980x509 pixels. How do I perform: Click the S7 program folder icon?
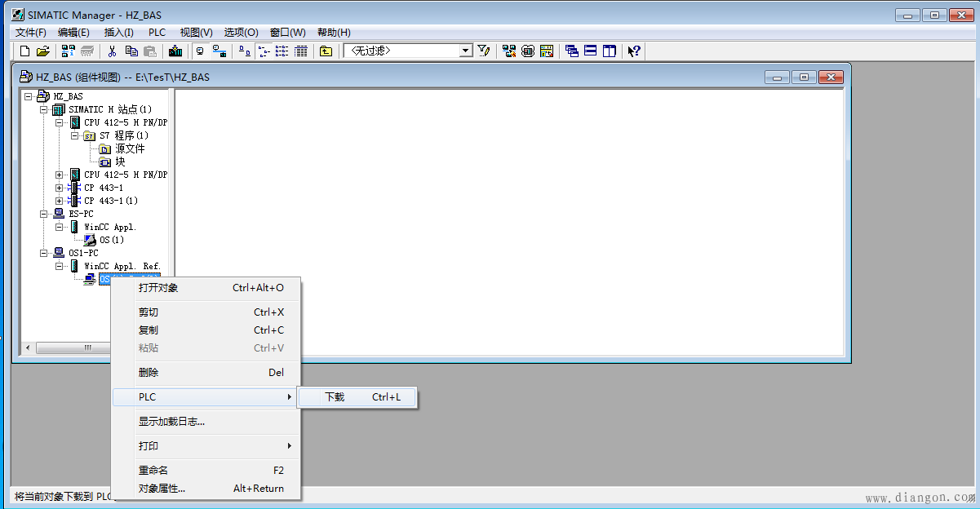click(90, 135)
